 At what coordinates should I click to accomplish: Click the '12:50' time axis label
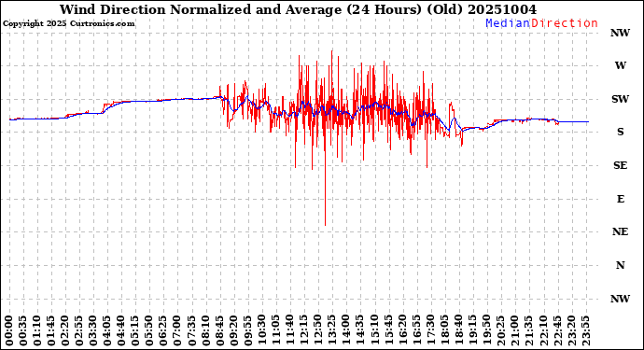pos(317,331)
